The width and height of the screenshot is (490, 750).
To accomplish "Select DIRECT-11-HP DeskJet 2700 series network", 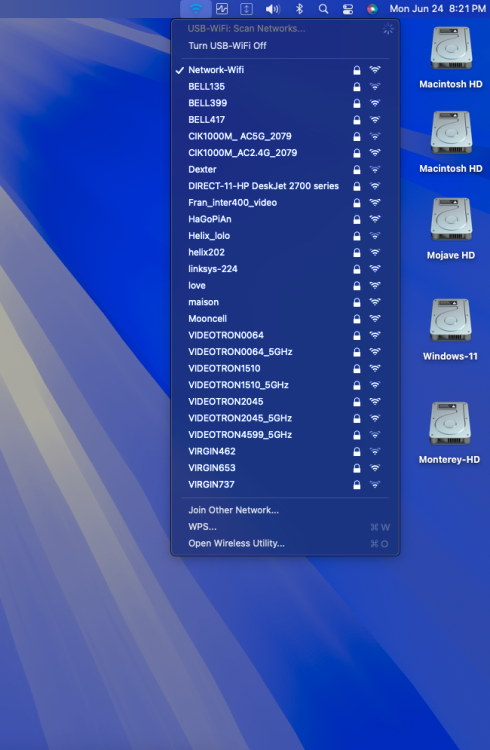I will 285,186.
